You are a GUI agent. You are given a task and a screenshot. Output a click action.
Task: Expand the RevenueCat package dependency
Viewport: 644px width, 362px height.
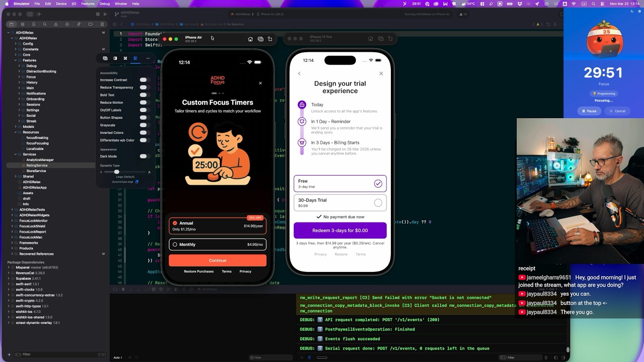9,273
